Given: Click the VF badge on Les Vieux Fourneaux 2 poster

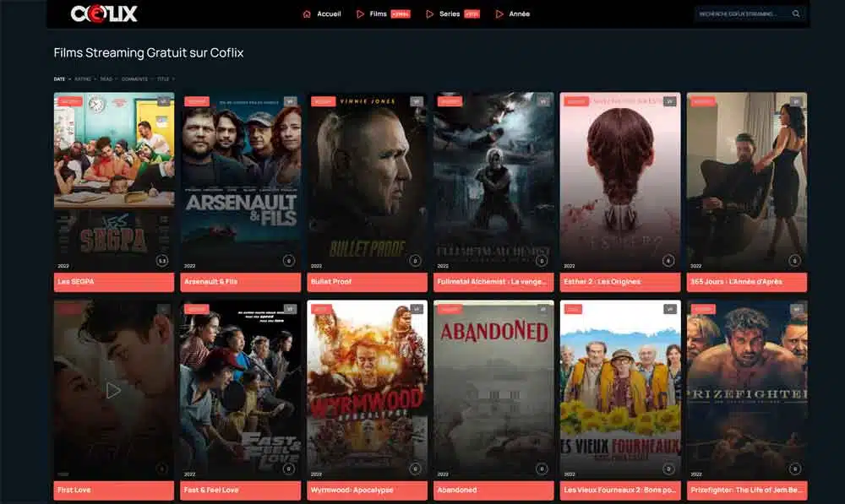Looking at the screenshot, I should click(669, 309).
